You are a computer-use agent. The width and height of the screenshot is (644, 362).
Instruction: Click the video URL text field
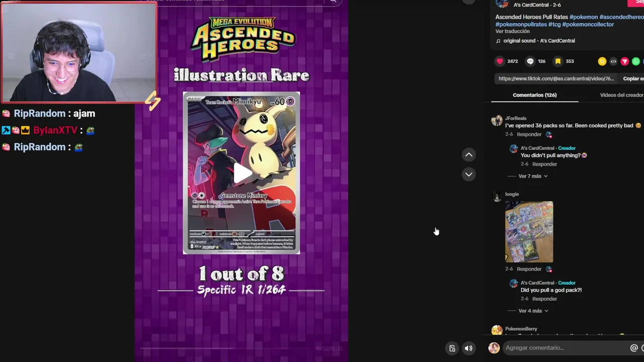point(556,78)
